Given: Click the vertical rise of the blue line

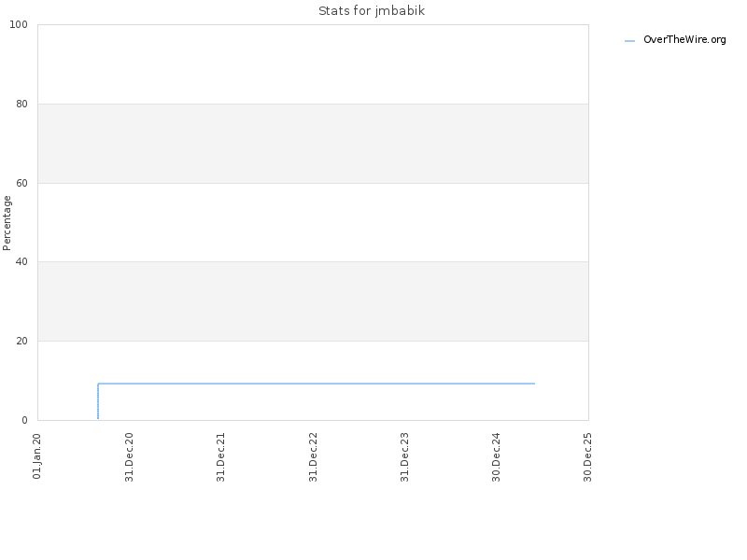Looking at the screenshot, I should coord(98,401).
